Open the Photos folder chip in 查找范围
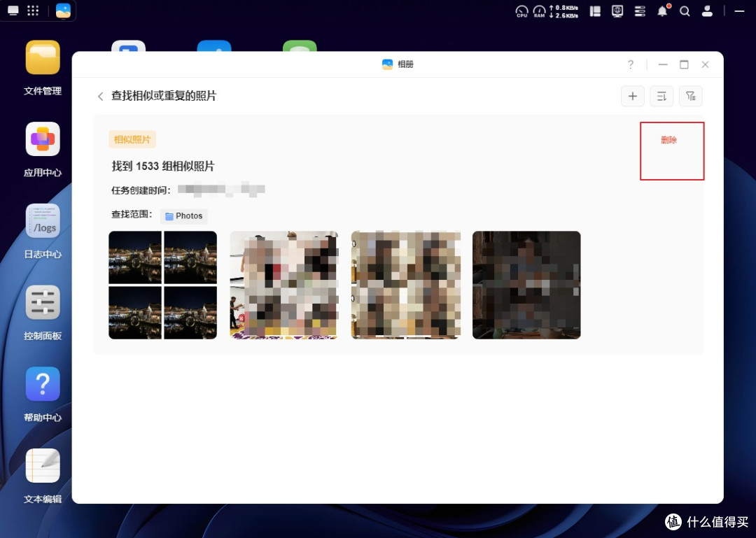 click(x=183, y=216)
